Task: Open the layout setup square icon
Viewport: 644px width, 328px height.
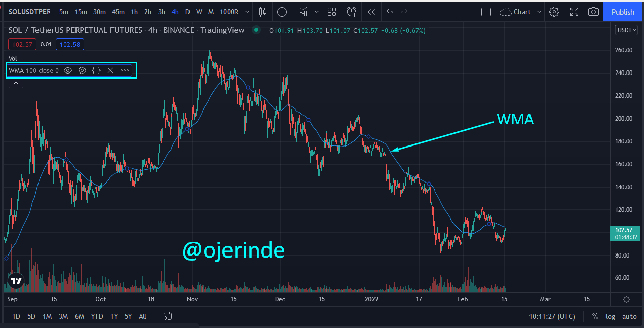Action: tap(486, 12)
